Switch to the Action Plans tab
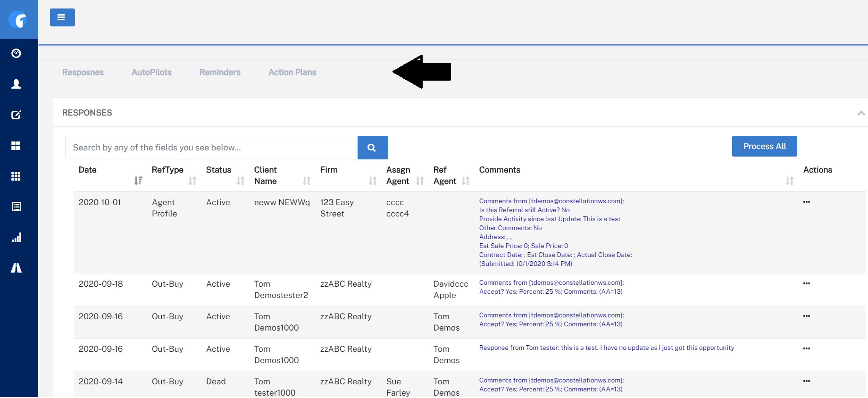This screenshot has width=868, height=398. 292,72
